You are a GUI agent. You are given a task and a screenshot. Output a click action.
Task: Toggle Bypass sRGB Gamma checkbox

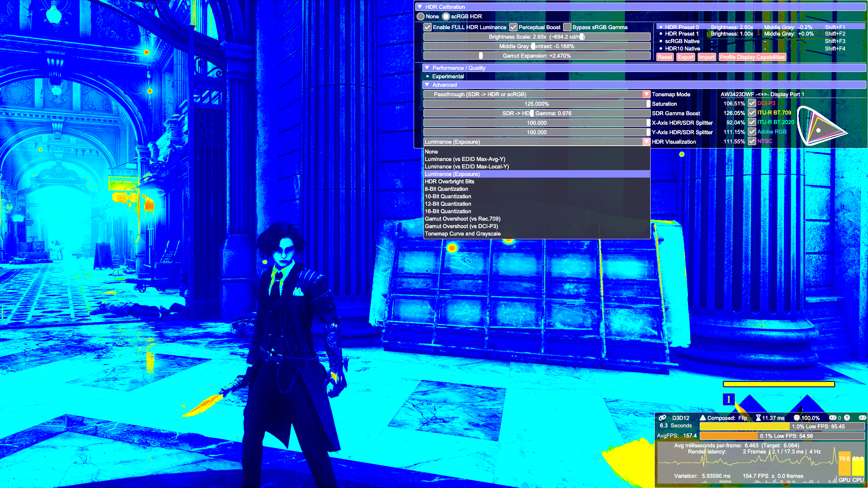[567, 27]
